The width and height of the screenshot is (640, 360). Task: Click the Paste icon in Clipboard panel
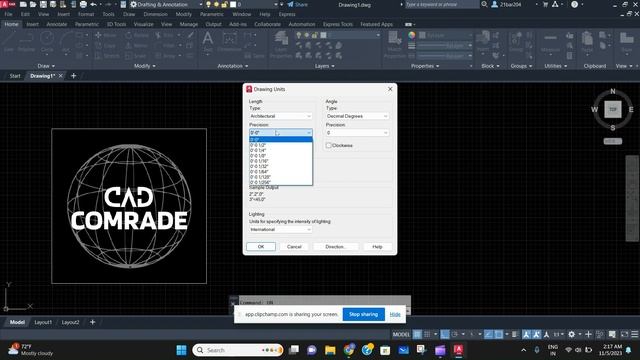[587, 42]
